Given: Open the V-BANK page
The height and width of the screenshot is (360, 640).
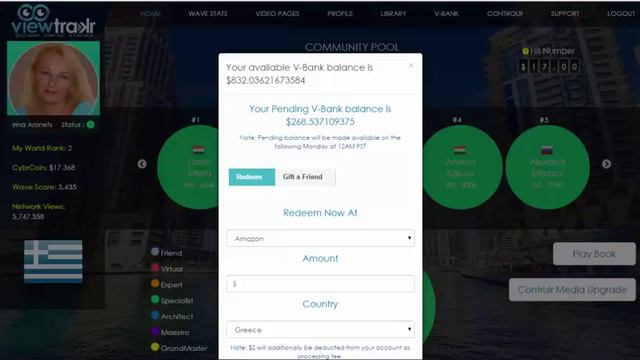Looking at the screenshot, I should coord(447,13).
